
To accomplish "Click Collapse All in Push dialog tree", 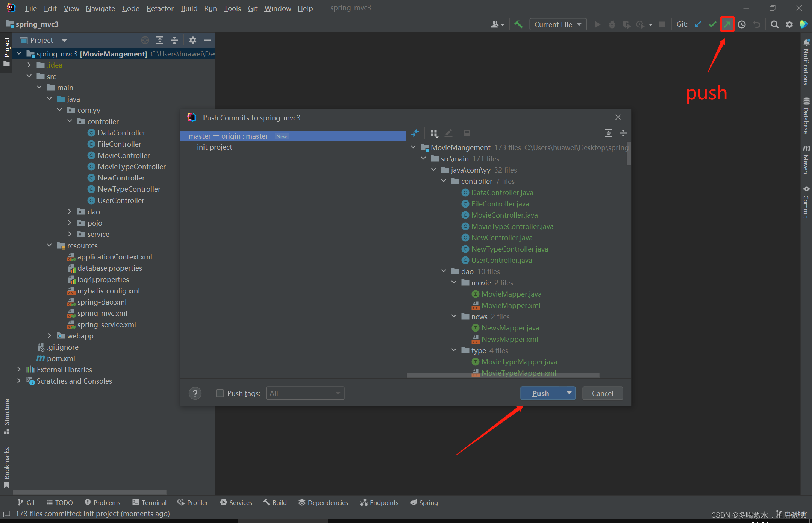I will point(623,133).
